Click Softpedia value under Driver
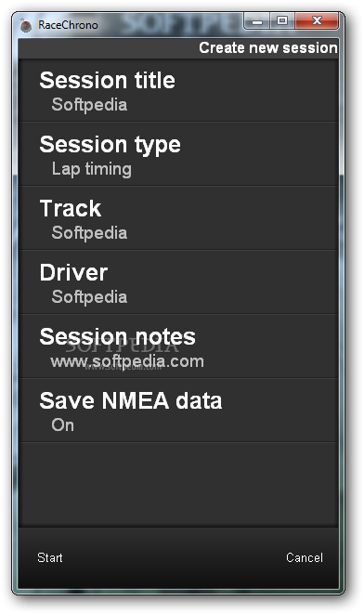This screenshot has width=364, height=614. point(89,297)
